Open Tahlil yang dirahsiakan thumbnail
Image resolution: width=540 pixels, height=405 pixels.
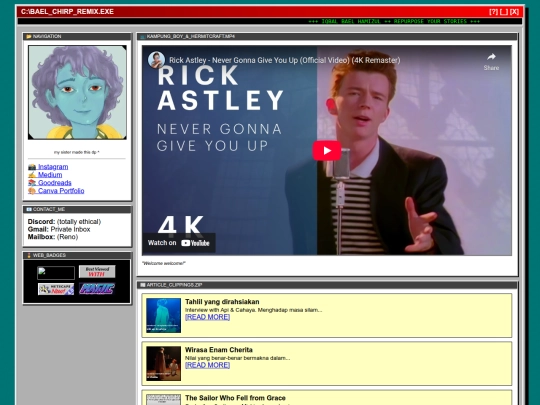pyautogui.click(x=163, y=315)
